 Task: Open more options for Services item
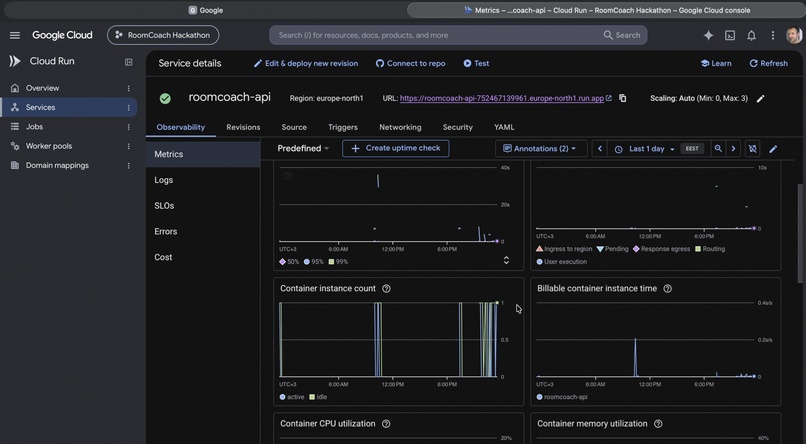pos(129,107)
